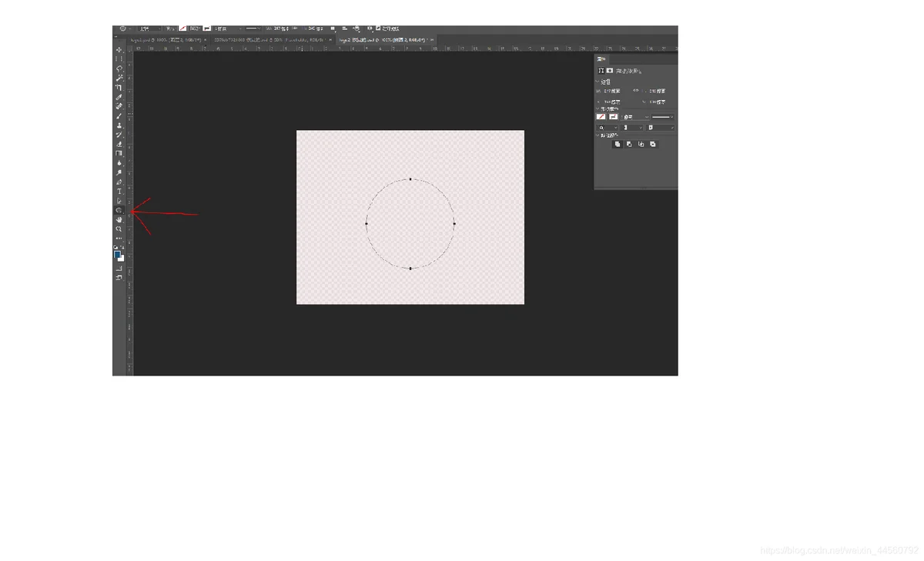Toggle Quick Mask mode in toolbar
This screenshot has height=561, width=924.
[x=119, y=267]
